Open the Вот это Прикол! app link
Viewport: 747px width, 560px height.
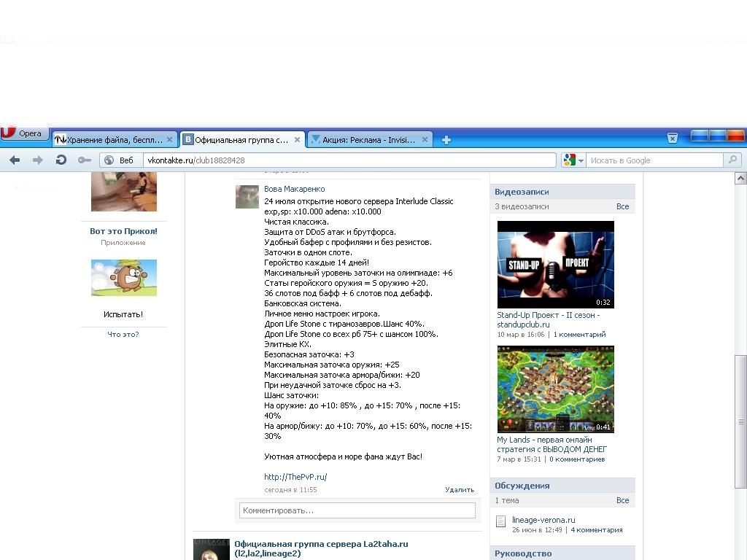point(123,231)
